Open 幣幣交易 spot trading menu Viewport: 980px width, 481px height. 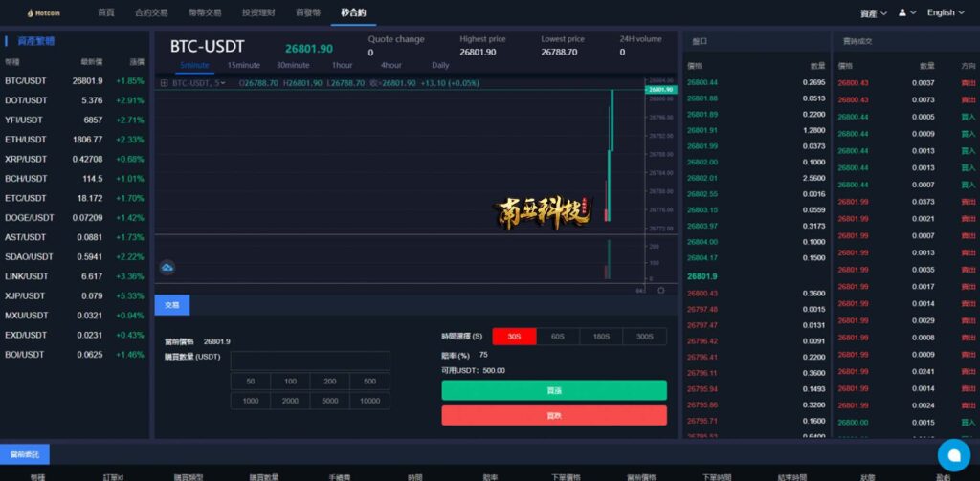coord(205,12)
